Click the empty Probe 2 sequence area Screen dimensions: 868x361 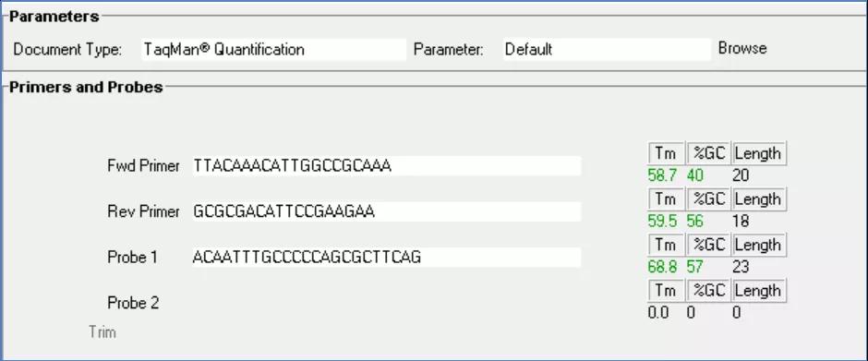(x=387, y=303)
